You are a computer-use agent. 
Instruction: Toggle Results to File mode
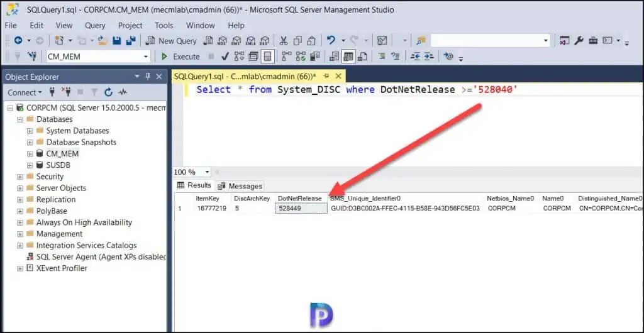(x=362, y=57)
